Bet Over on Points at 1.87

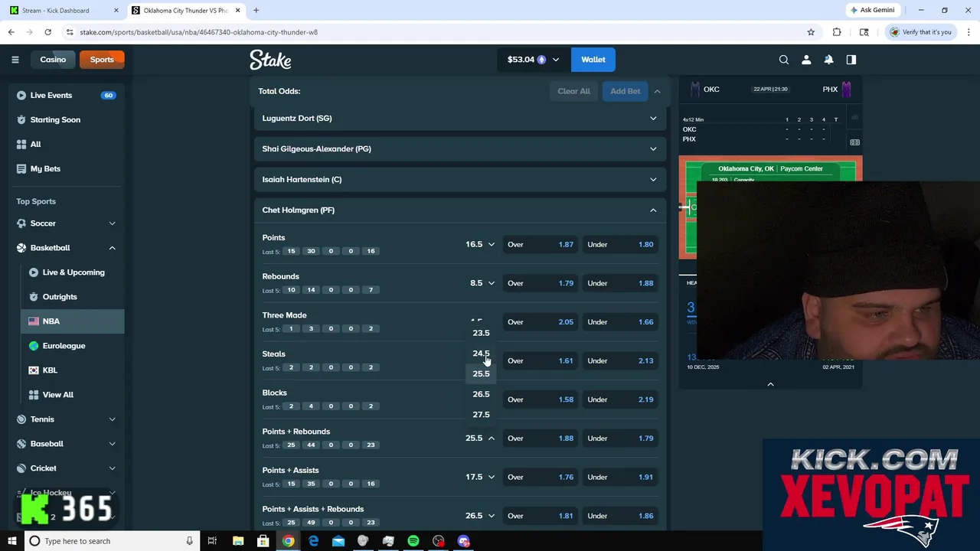click(x=541, y=244)
